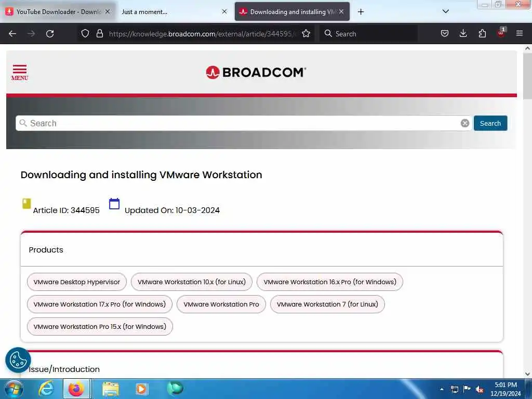This screenshot has width=532, height=399.
Task: Open the Firefox downloads panel
Action: 463,34
